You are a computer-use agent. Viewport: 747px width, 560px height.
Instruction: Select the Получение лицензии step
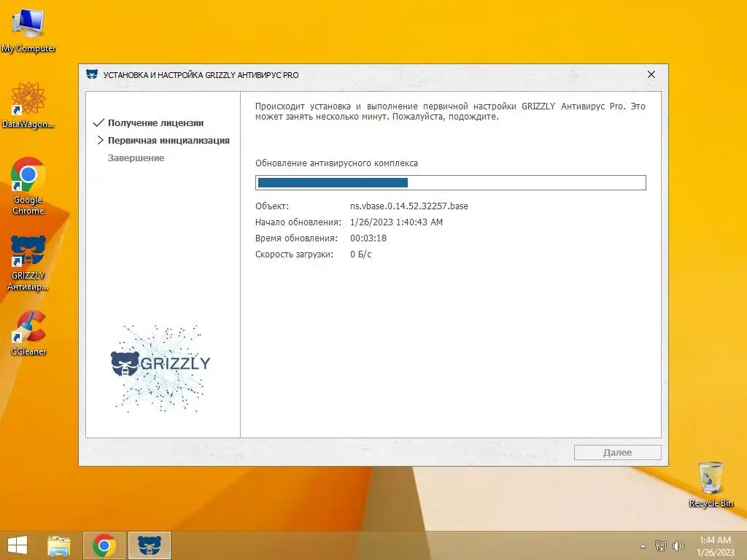coord(156,122)
